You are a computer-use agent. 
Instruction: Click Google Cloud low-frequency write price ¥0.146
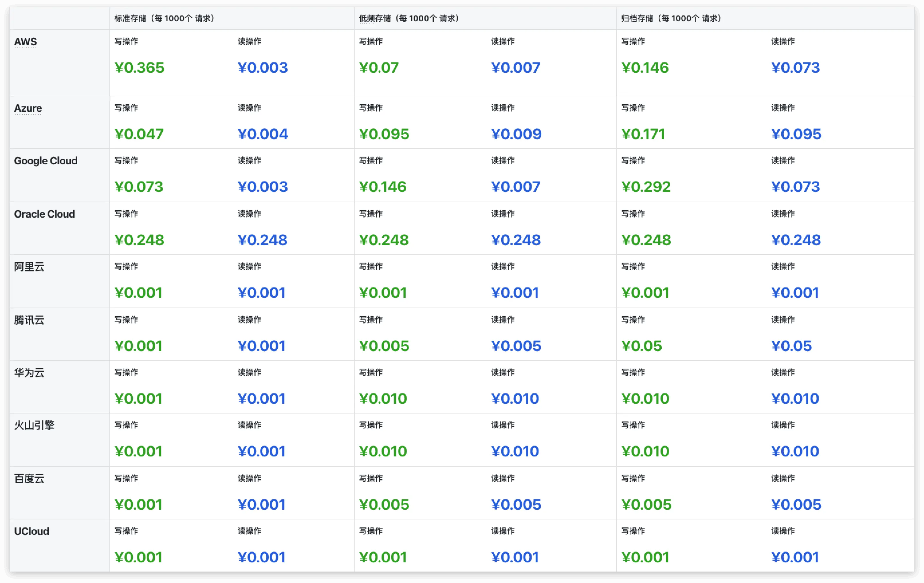point(383,187)
